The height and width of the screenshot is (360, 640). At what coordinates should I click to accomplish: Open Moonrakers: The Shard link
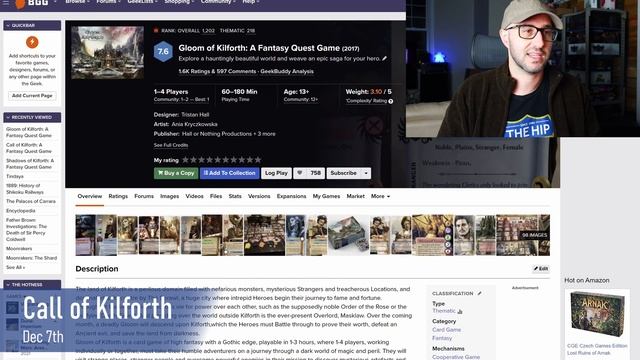pos(31,258)
